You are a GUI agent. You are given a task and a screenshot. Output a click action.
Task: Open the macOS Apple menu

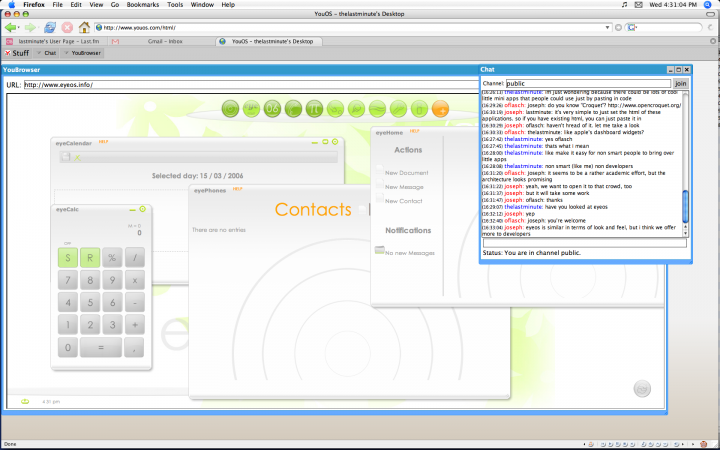(x=12, y=5)
